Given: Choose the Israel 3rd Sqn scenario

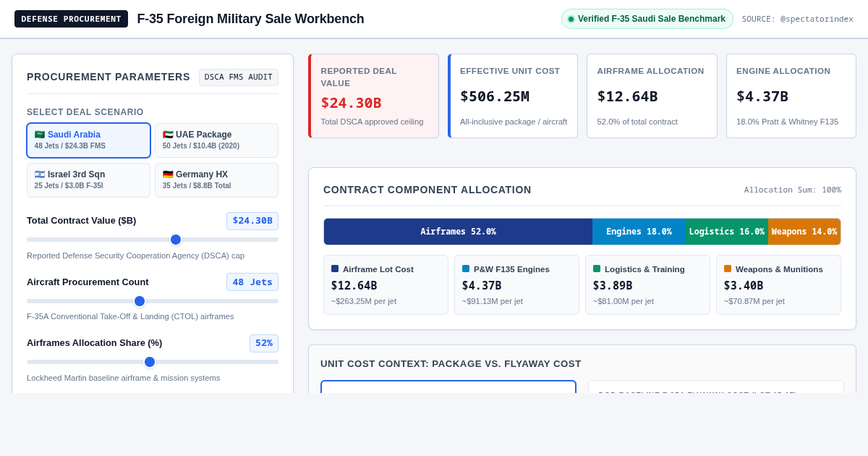Looking at the screenshot, I should point(88,180).
